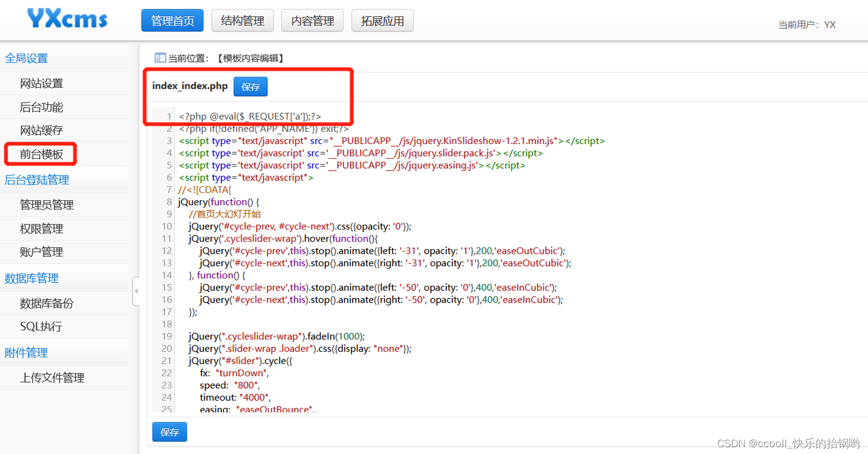Open the 结构管理 tab
Screen dimensions: 868x454
pos(242,21)
